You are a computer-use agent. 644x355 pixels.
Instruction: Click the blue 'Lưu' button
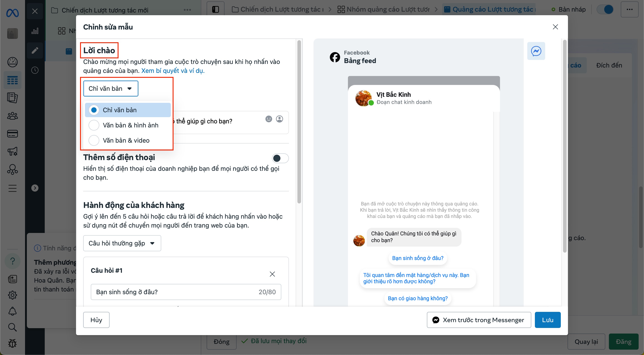547,320
